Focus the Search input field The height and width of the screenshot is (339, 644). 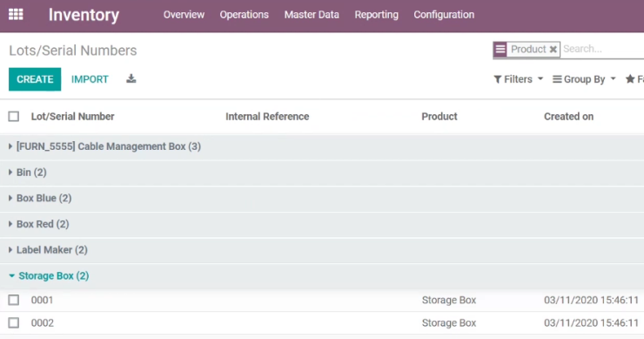tap(603, 49)
